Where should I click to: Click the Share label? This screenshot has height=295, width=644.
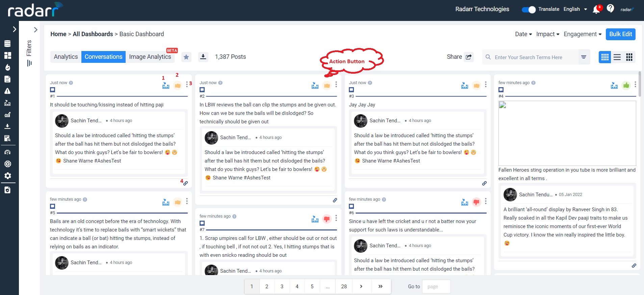(x=454, y=57)
